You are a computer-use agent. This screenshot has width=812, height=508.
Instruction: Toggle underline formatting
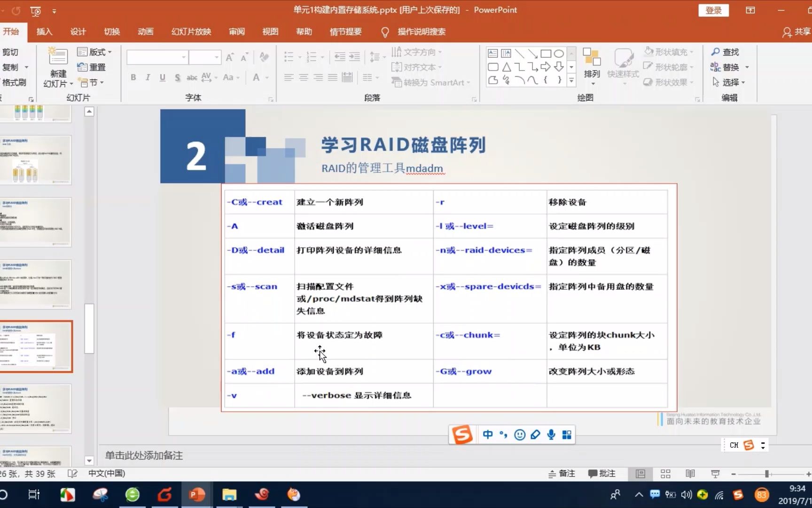pyautogui.click(x=162, y=78)
